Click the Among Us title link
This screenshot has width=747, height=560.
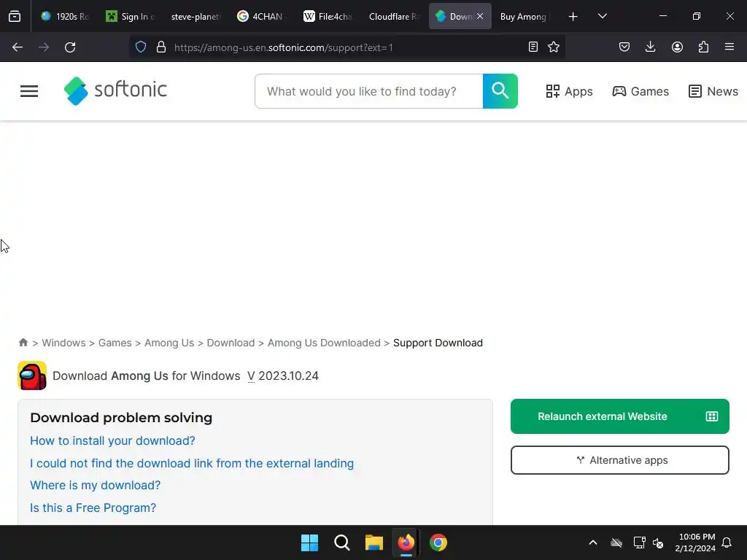pos(139,376)
